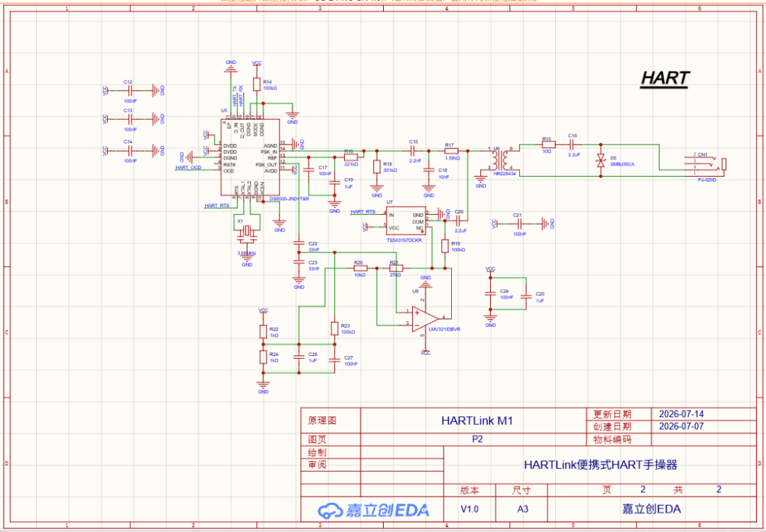Select capacitor C18 symbol

[428, 170]
